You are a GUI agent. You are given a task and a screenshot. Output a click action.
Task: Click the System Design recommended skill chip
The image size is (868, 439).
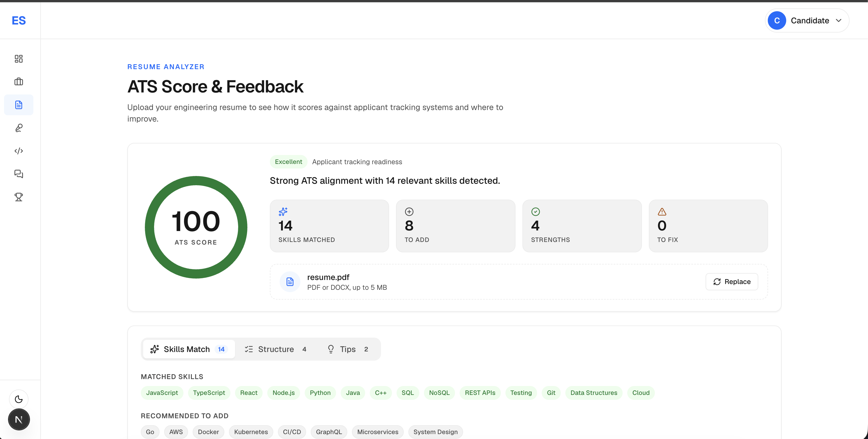pyautogui.click(x=435, y=432)
